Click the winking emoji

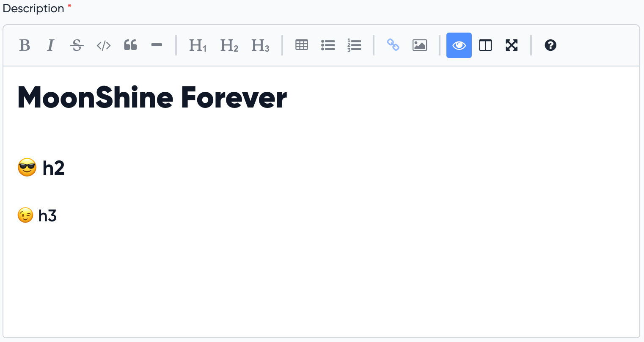pyautogui.click(x=25, y=215)
